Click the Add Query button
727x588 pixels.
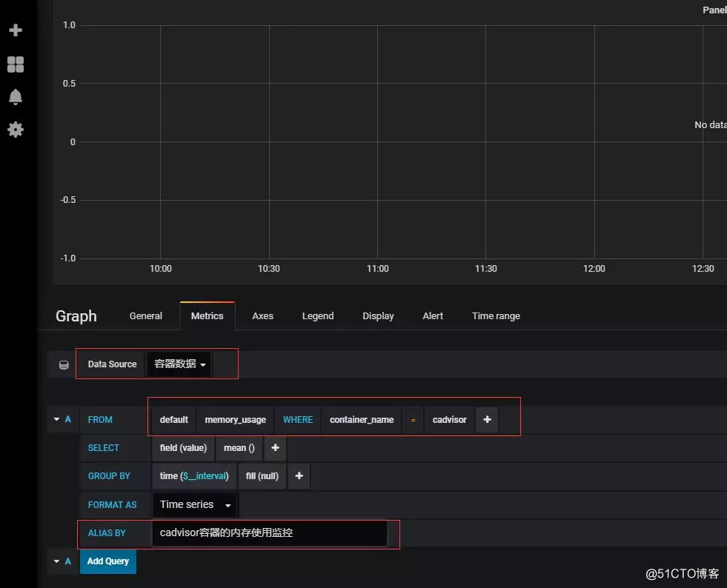click(x=108, y=561)
